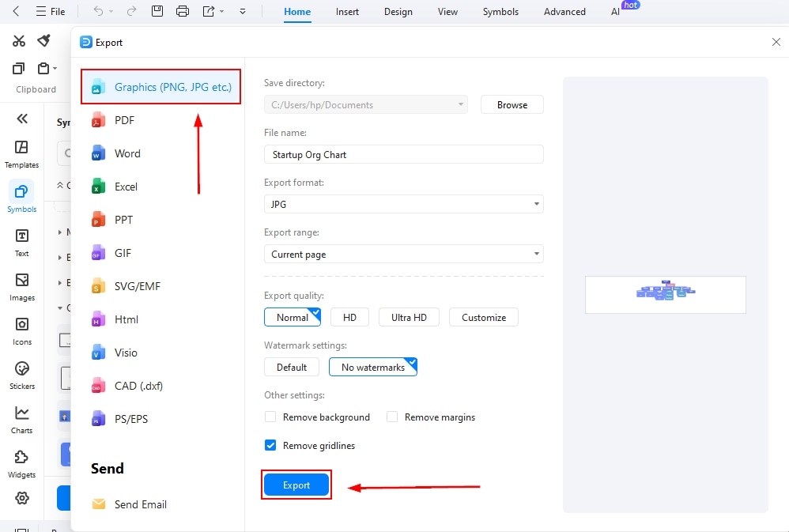Click the org chart preview thumbnail
This screenshot has height=532, width=789.
coord(665,294)
